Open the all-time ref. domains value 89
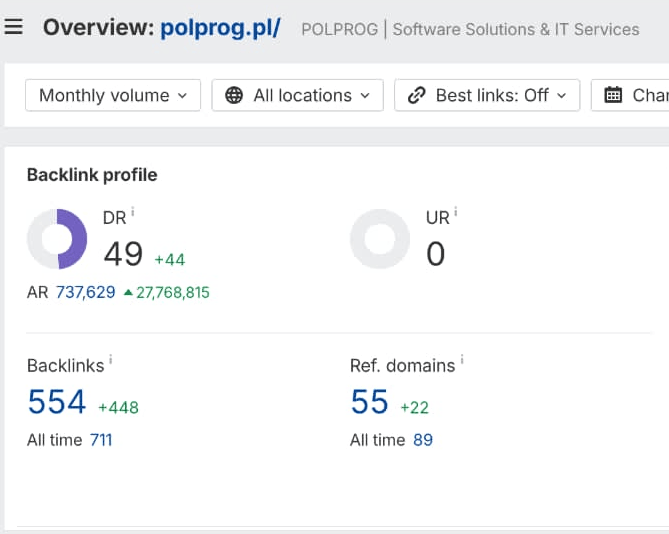The height and width of the screenshot is (534, 669). coord(423,440)
